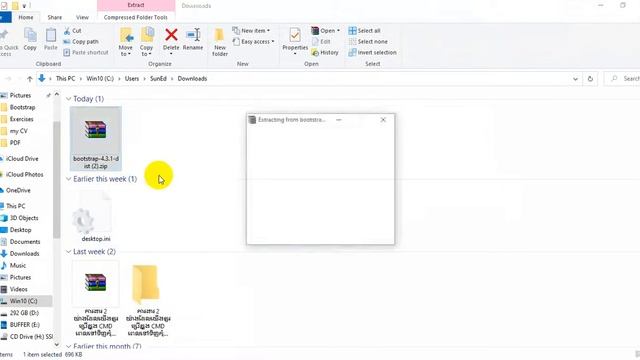Image resolution: width=640 pixels, height=360 pixels.
Task: Show file History
Action: [x=325, y=53]
